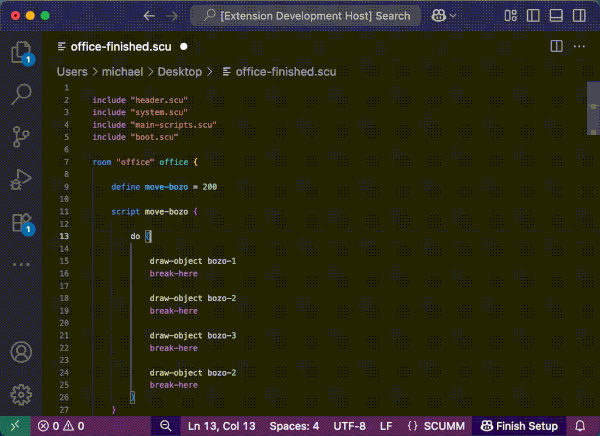Change indentation via Spaces: 4

pos(294,426)
